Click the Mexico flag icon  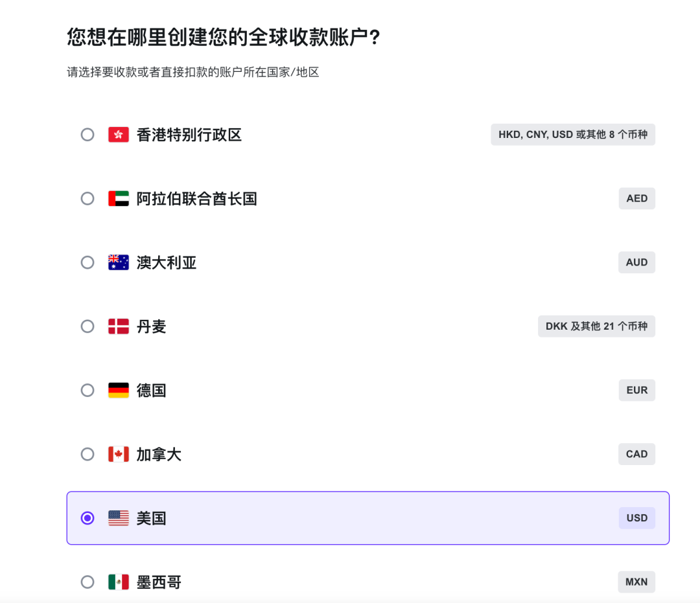pos(118,582)
